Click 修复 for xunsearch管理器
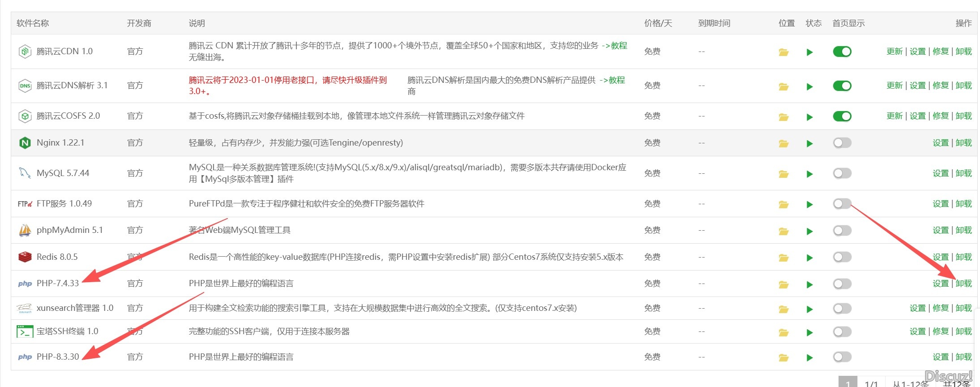 click(x=941, y=308)
